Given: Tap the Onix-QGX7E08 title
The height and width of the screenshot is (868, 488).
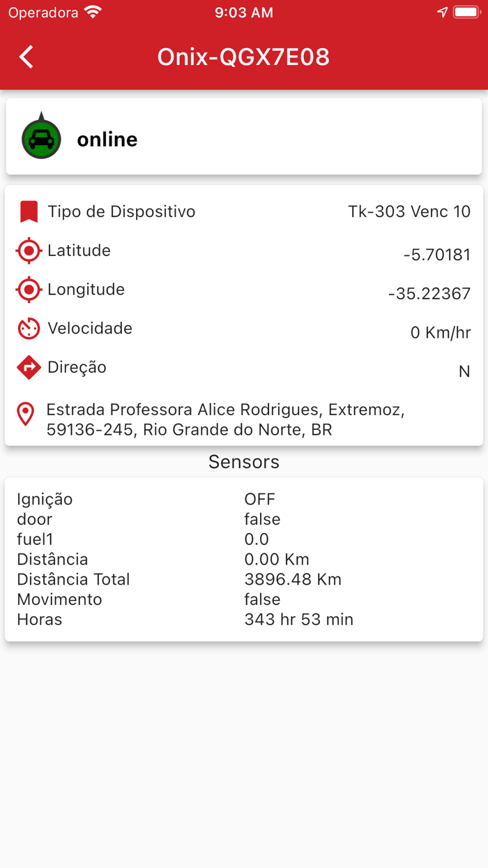Looking at the screenshot, I should tap(243, 57).
